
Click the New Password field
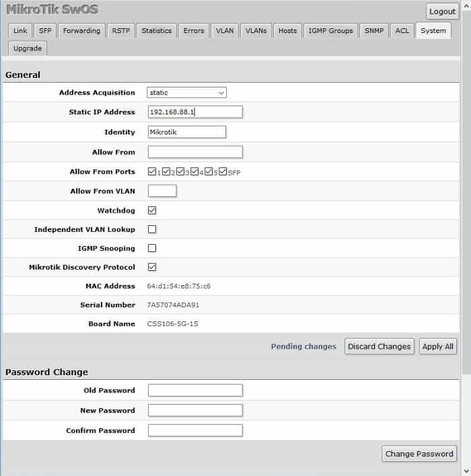click(x=195, y=410)
